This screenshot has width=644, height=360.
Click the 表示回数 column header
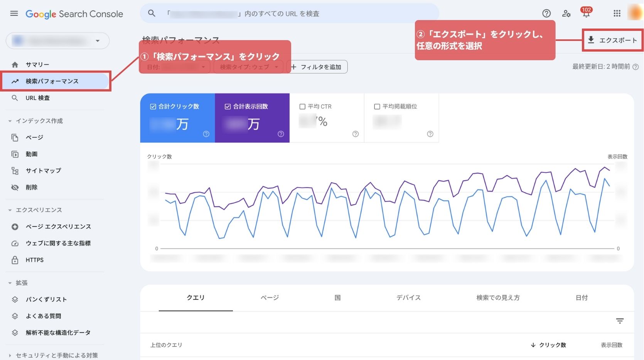click(612, 345)
